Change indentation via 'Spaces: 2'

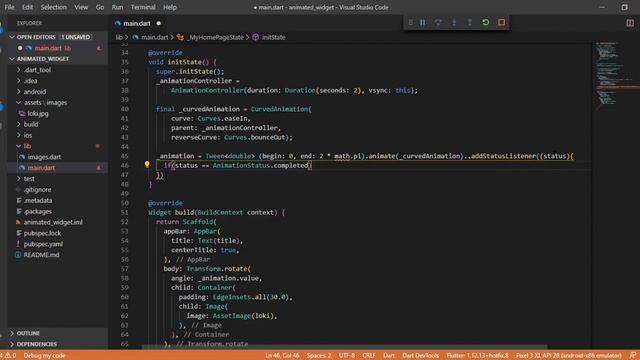tap(319, 356)
